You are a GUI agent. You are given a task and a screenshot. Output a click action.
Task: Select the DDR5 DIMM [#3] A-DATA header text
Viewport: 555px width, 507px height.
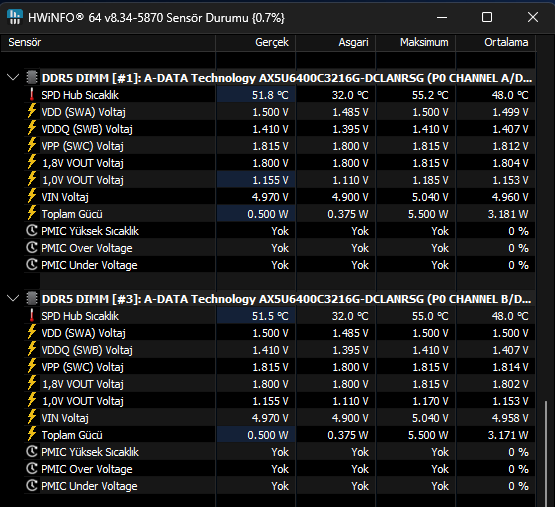(x=287, y=299)
